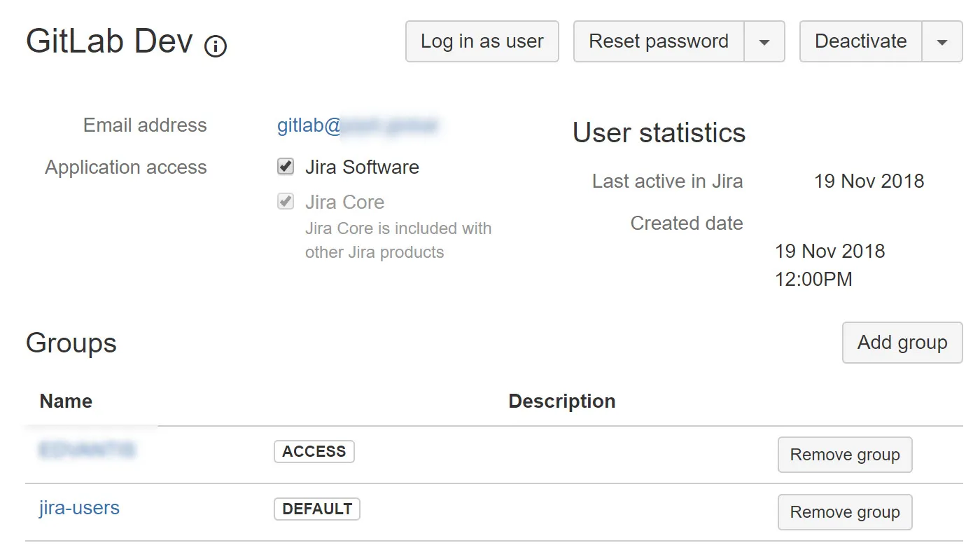The width and height of the screenshot is (980, 550).
Task: Click the Add group button
Action: point(902,343)
